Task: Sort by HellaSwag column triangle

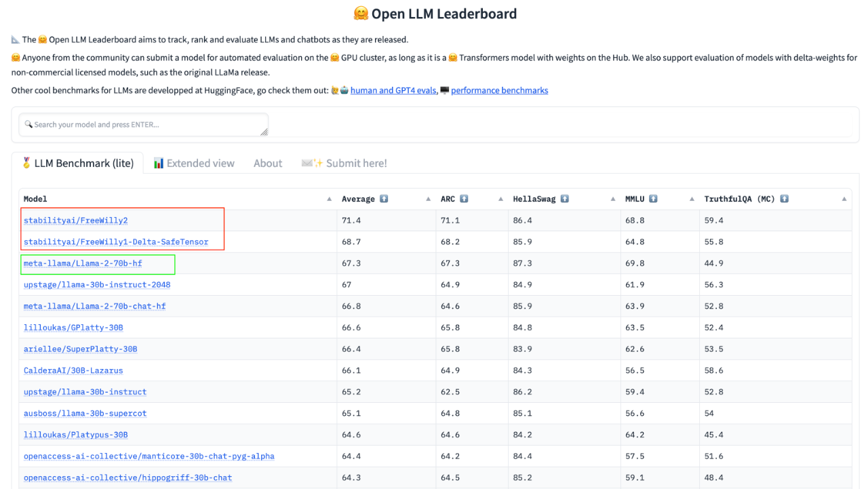Action: 612,199
